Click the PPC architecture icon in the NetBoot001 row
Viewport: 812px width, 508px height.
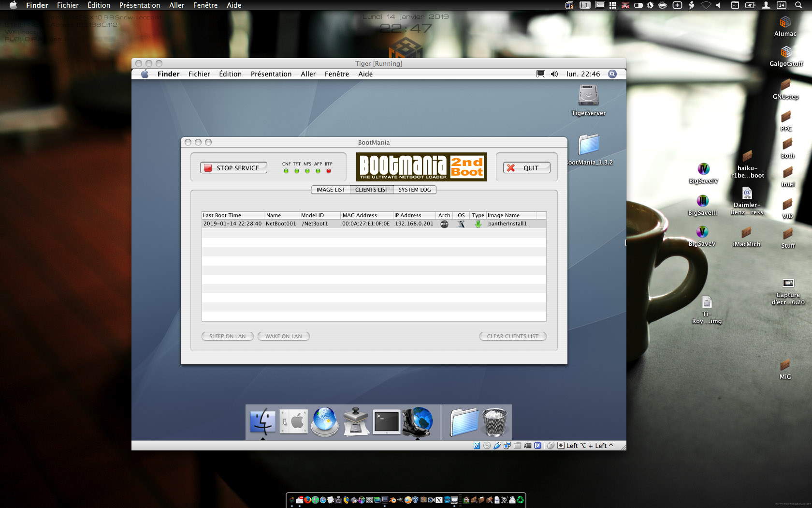[x=444, y=224]
